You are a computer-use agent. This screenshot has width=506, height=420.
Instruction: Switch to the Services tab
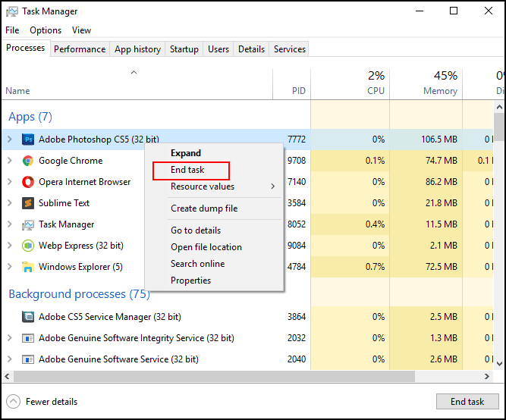[290, 49]
